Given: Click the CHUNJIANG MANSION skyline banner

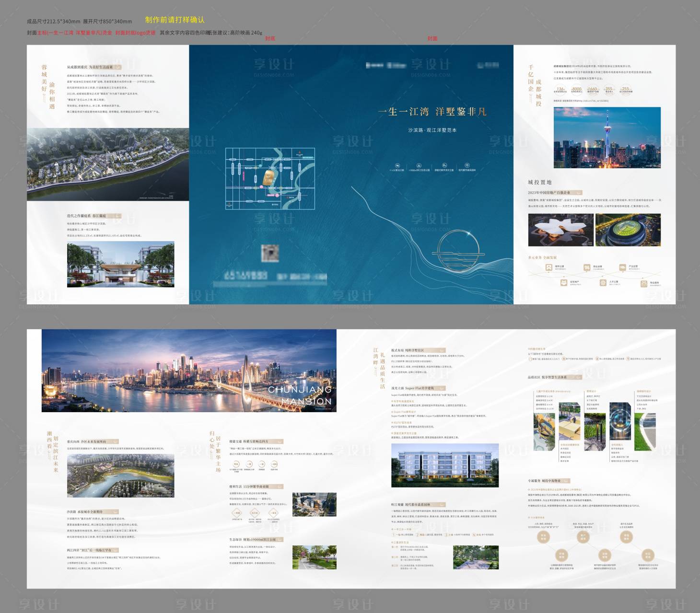Looking at the screenshot, I should (189, 370).
